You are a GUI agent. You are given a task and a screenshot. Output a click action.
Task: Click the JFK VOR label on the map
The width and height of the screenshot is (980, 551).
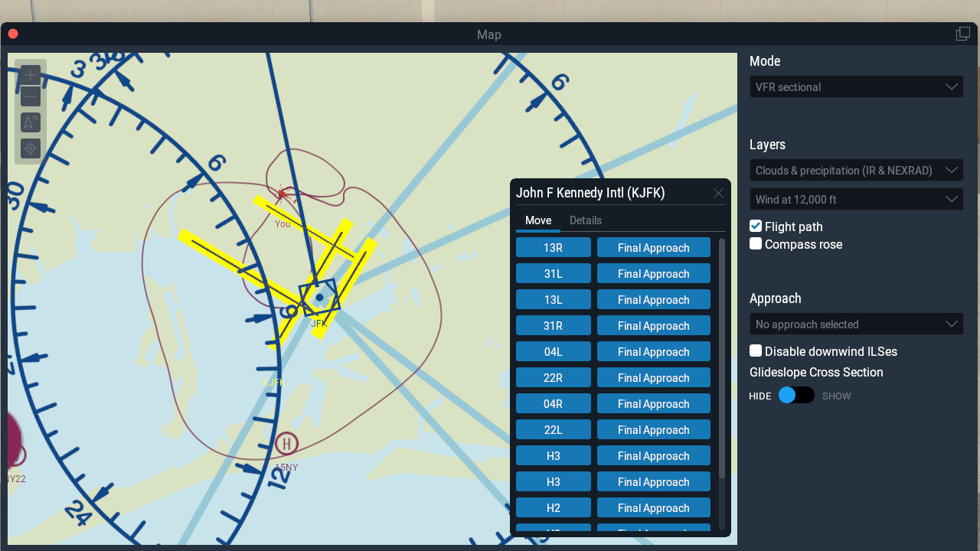click(x=319, y=324)
